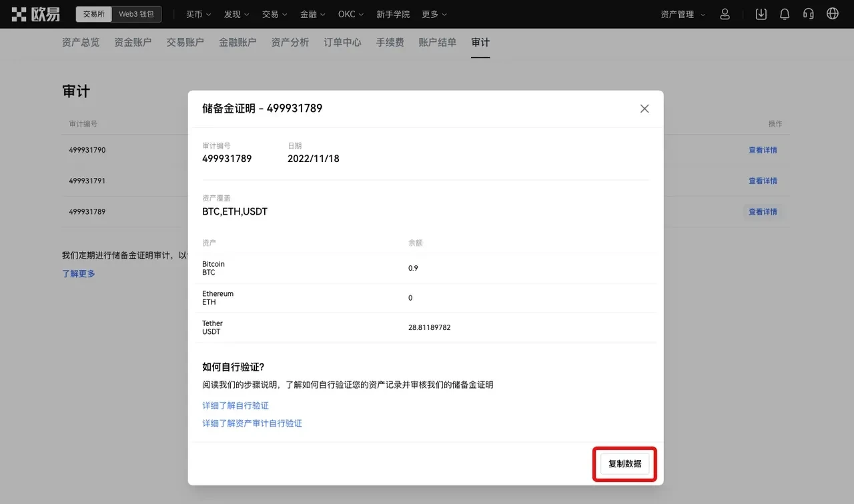854x504 pixels.
Task: Switch to the 账户结单 tab
Action: (438, 42)
